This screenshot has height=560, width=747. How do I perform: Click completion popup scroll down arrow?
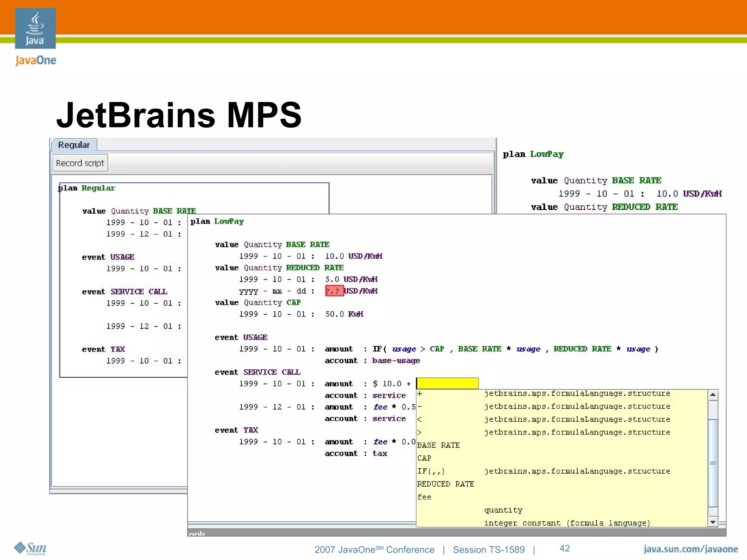pyautogui.click(x=713, y=522)
